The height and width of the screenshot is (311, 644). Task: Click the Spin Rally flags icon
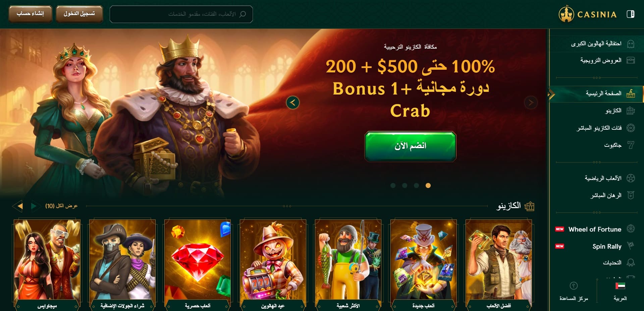pyautogui.click(x=631, y=246)
